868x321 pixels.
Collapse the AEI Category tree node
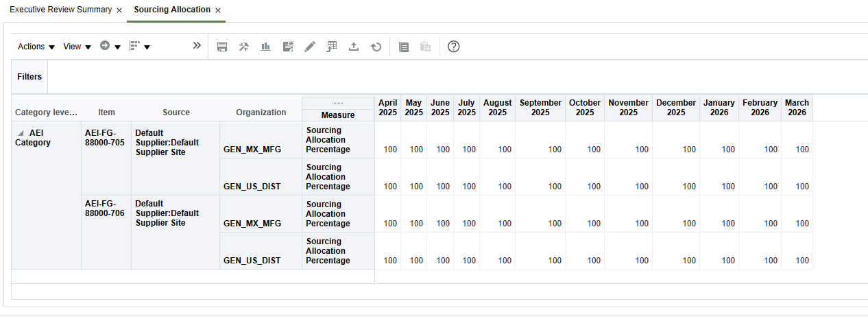point(20,133)
